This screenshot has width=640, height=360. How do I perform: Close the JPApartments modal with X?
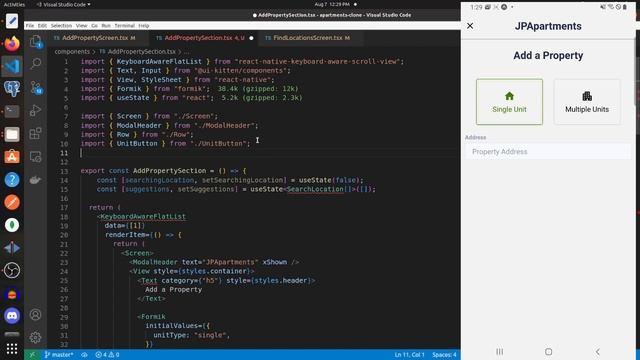(x=470, y=26)
